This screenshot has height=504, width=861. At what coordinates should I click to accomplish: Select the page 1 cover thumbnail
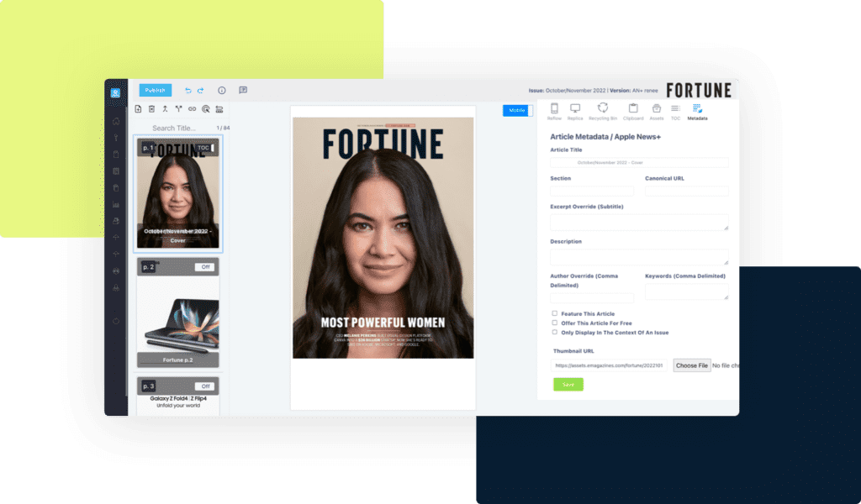[x=178, y=193]
